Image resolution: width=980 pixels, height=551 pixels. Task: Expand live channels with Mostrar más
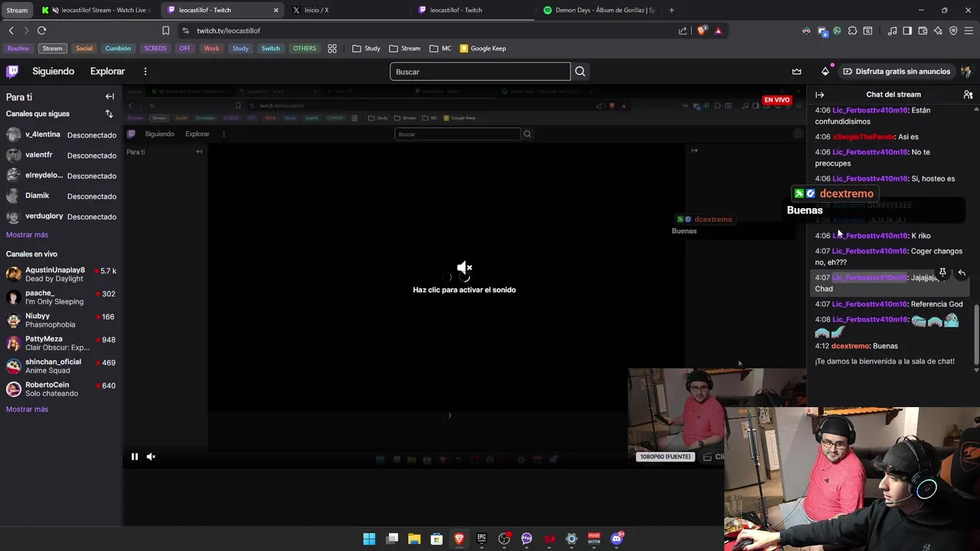[x=27, y=409]
